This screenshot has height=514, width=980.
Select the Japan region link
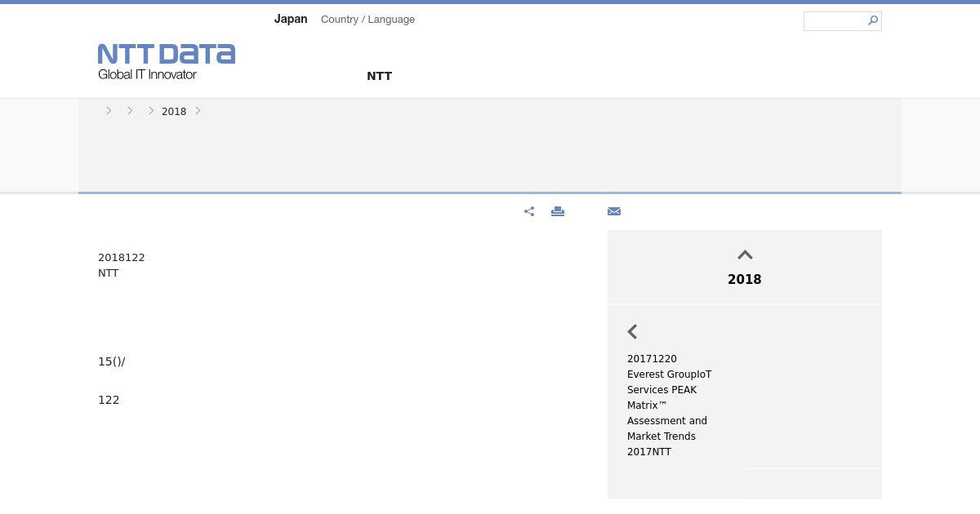291,19
